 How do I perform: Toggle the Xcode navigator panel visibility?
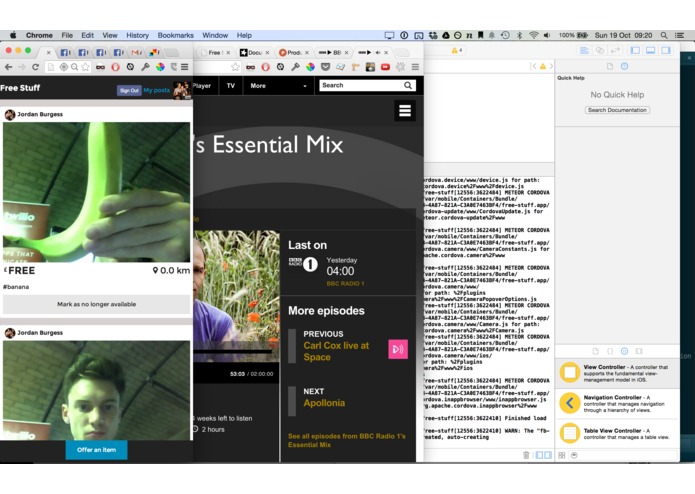tap(635, 51)
